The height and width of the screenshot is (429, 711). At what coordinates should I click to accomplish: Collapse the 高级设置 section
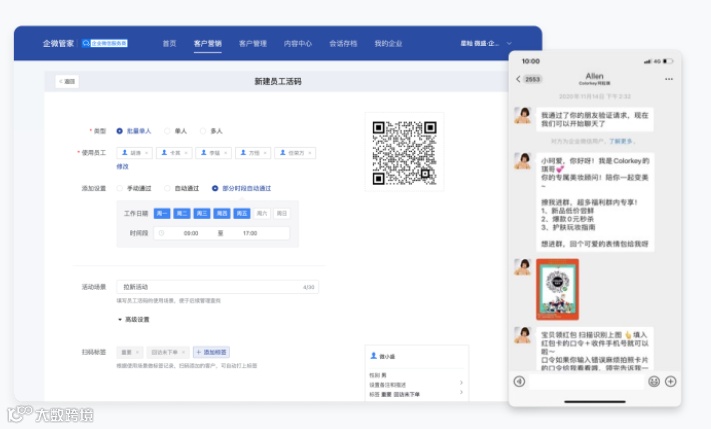click(134, 320)
